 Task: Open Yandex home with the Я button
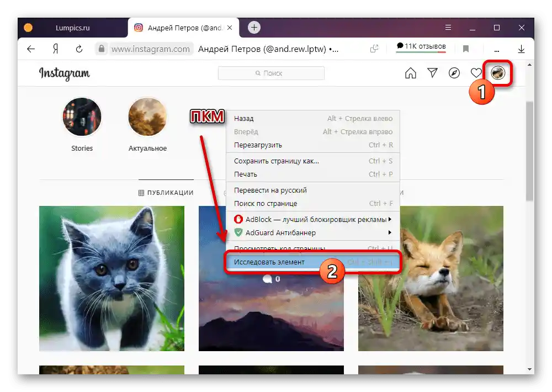(55, 49)
